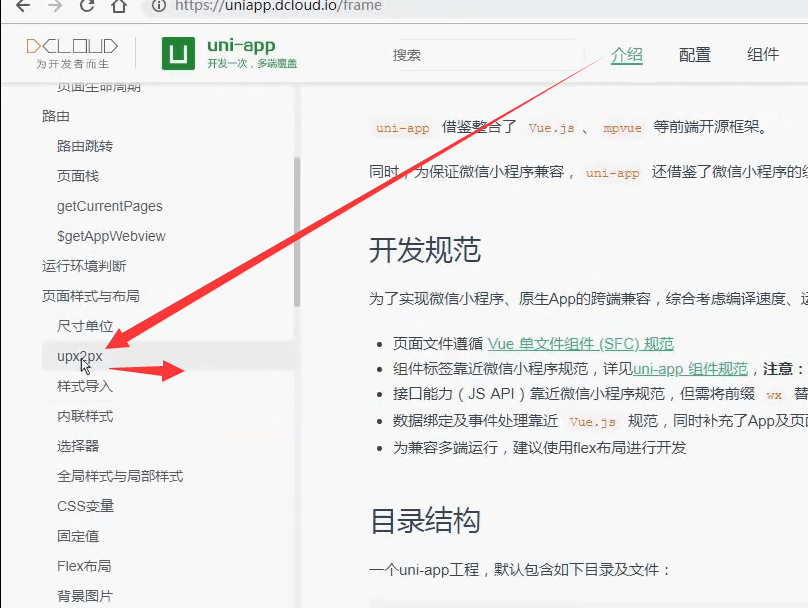Open 背景图片 sidebar entry
The image size is (808, 608).
85,596
